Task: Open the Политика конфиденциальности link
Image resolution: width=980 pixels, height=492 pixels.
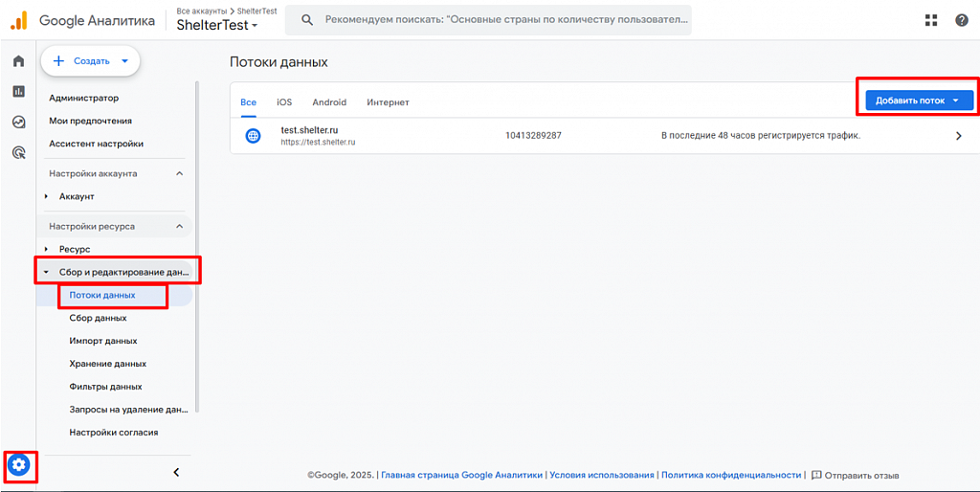Action: click(731, 475)
